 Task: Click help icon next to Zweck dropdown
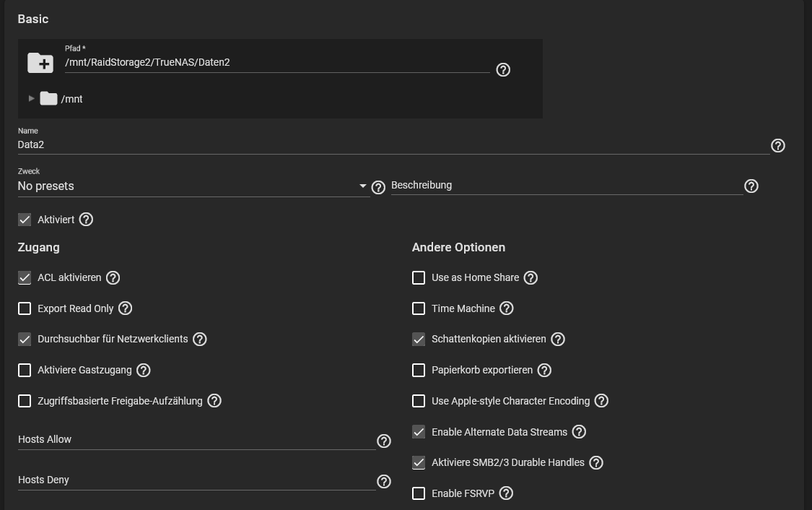pyautogui.click(x=377, y=187)
